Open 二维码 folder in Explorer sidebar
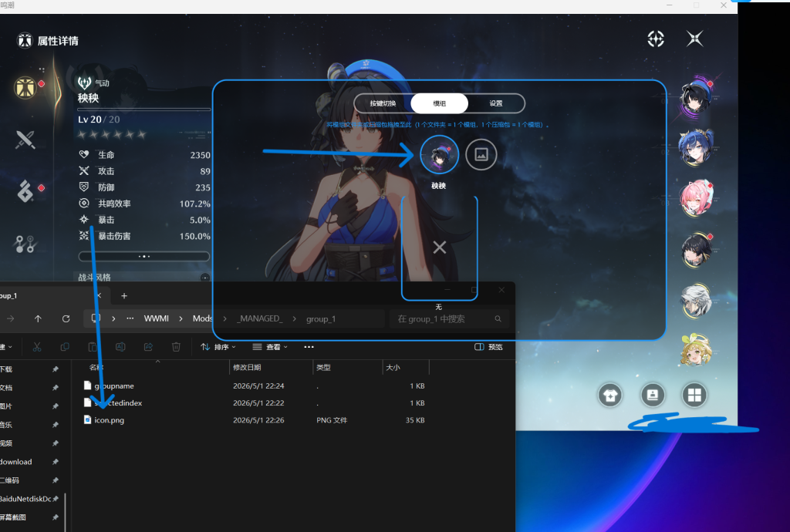 click(9, 480)
